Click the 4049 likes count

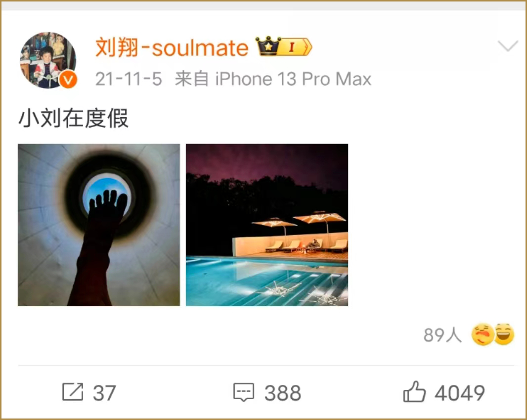tap(460, 393)
